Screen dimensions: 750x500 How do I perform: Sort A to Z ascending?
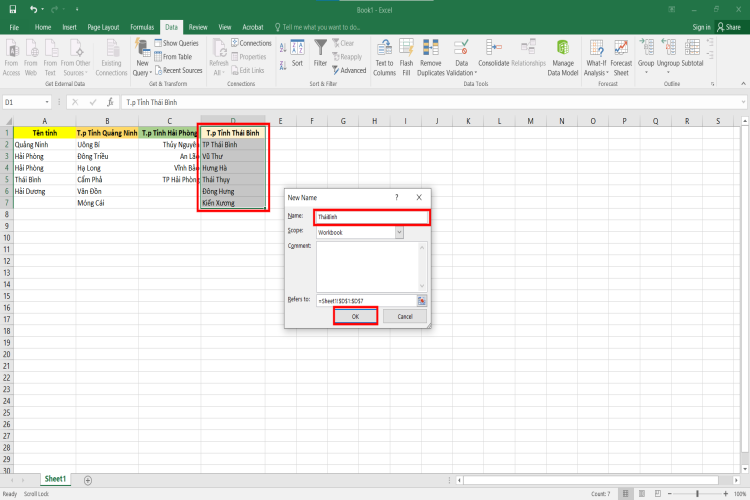tap(283, 48)
